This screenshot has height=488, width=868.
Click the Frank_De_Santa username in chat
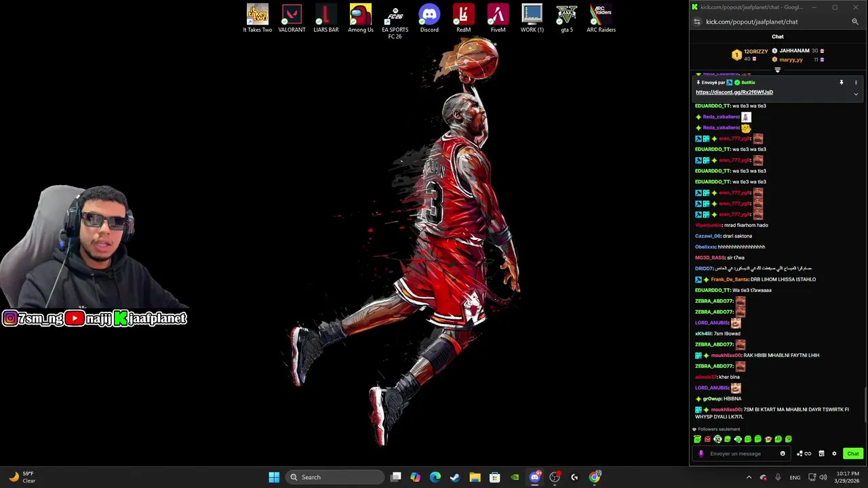click(x=730, y=279)
